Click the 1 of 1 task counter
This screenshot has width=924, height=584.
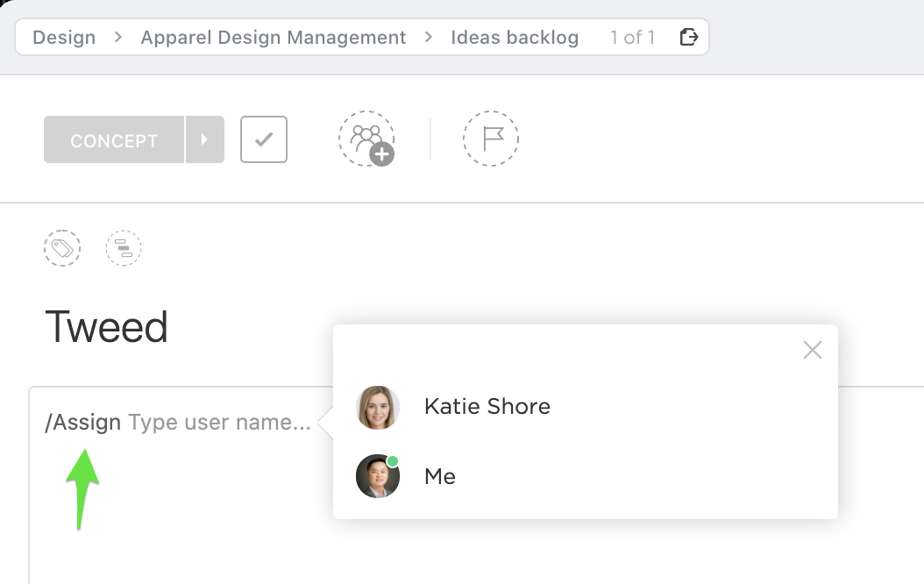click(632, 37)
